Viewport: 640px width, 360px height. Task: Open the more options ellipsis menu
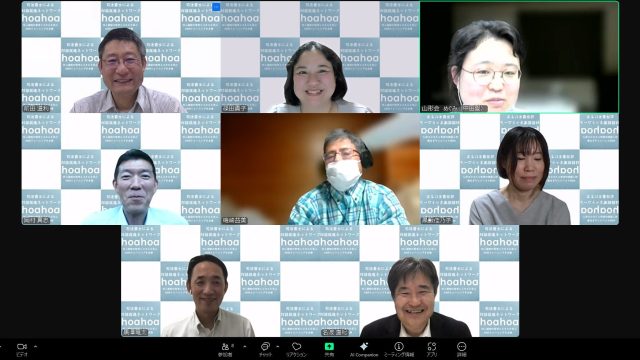pos(462,349)
